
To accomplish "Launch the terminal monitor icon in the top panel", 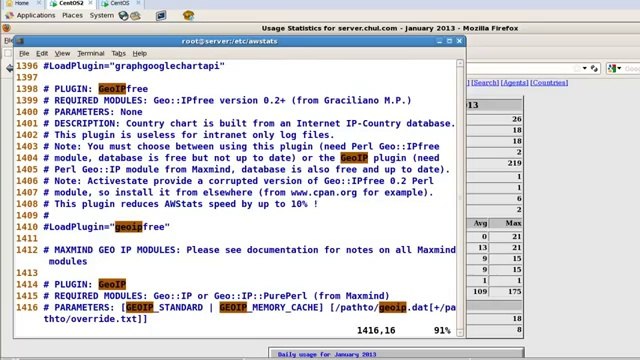I will coord(161,16).
